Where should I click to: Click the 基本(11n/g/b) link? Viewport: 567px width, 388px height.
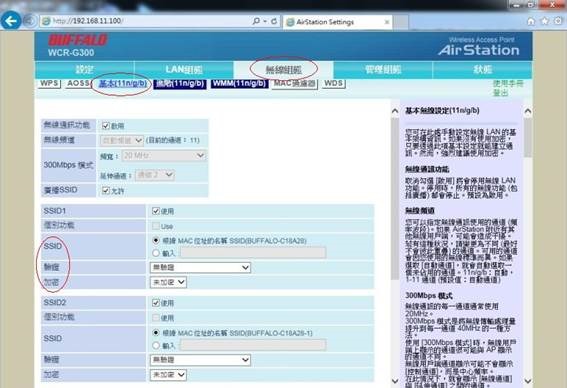click(x=123, y=84)
